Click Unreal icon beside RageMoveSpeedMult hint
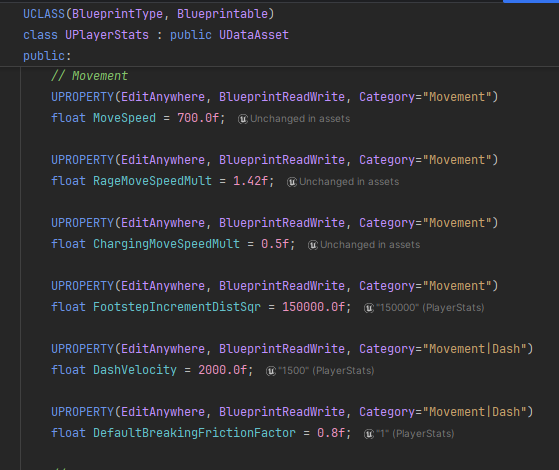 coord(292,182)
